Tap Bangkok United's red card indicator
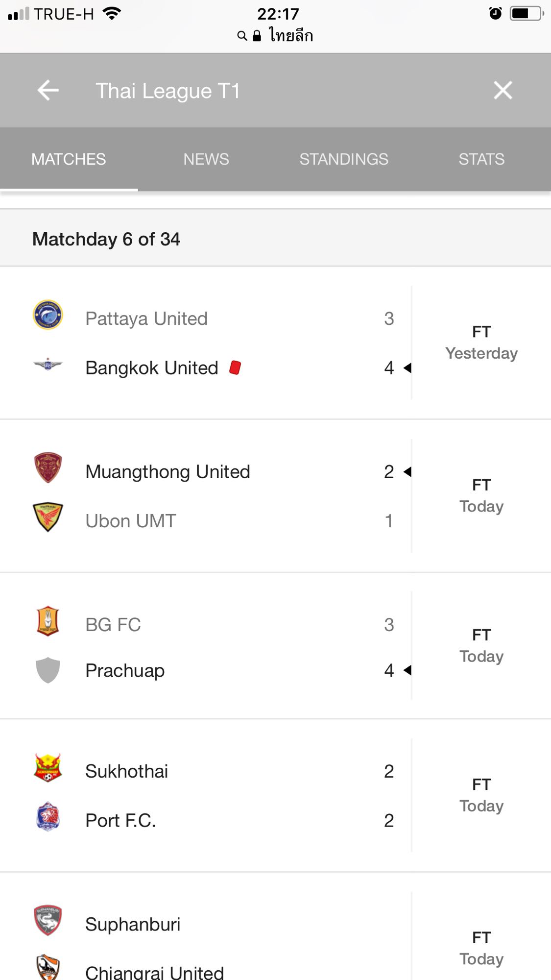 tap(235, 367)
